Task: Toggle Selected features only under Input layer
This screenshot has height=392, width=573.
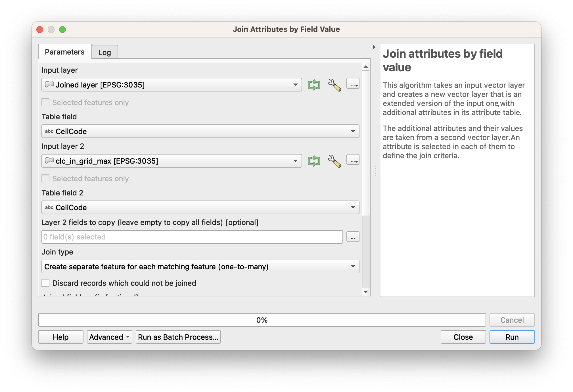Action: [x=45, y=102]
